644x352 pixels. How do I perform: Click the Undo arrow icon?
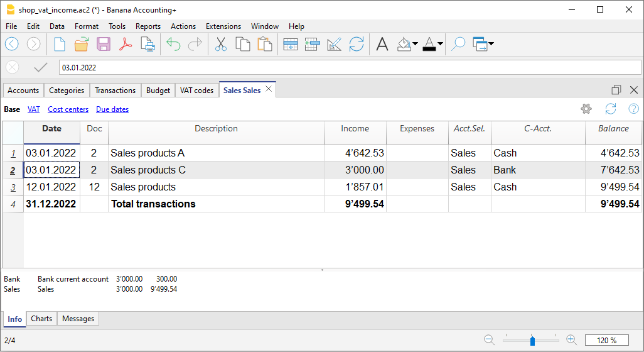tap(173, 44)
